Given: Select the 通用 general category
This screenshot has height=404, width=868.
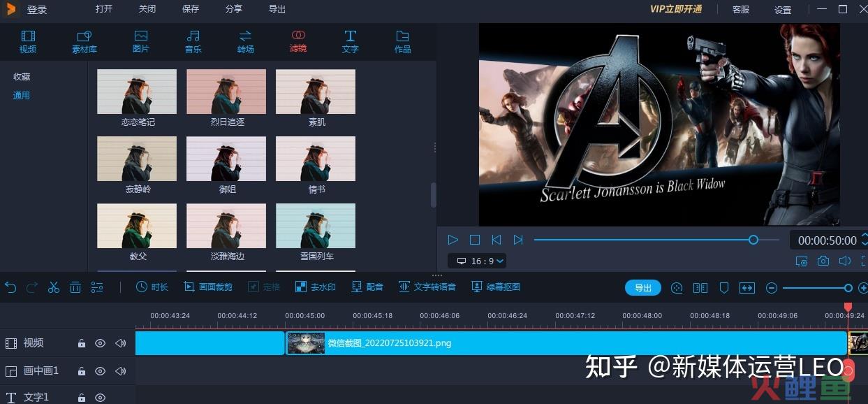Looking at the screenshot, I should (x=22, y=96).
